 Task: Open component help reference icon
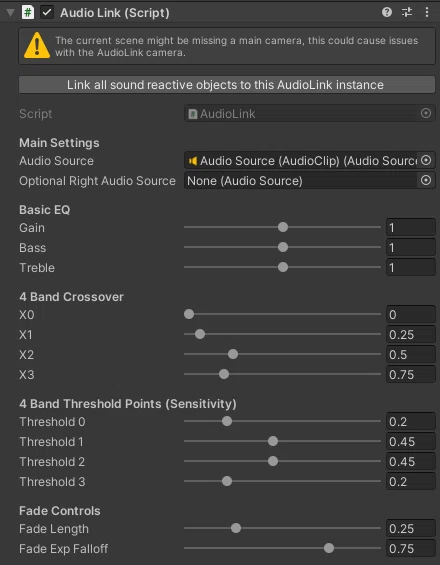click(x=387, y=13)
